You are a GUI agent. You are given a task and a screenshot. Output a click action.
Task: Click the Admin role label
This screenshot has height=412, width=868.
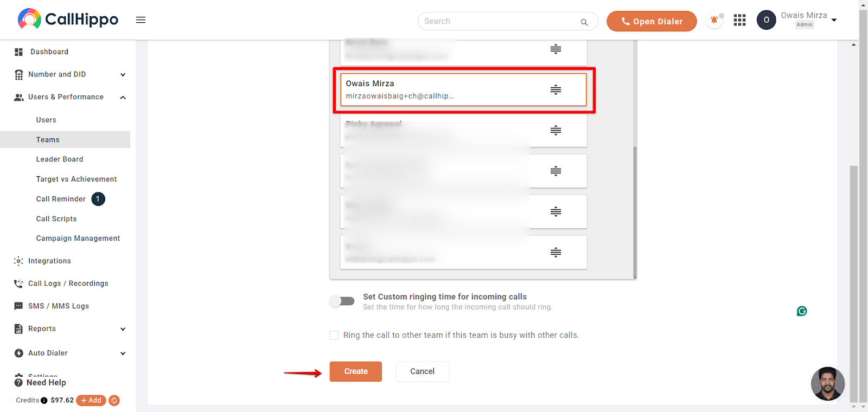[x=805, y=25]
